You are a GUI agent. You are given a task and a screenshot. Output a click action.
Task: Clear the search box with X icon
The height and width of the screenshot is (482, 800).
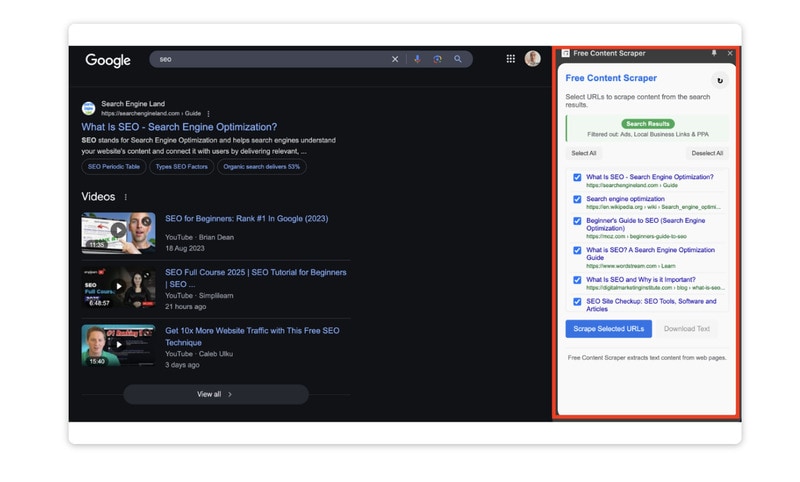click(395, 59)
